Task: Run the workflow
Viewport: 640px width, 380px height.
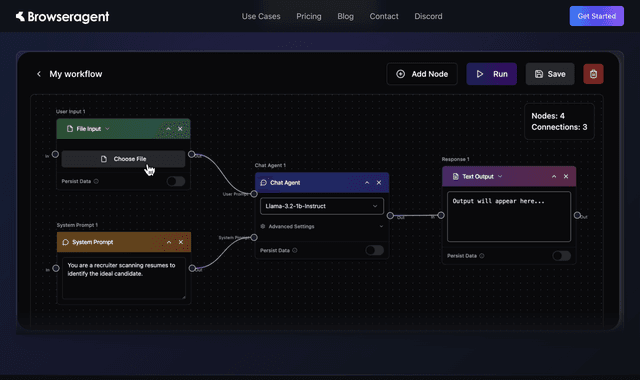Action: coord(491,74)
